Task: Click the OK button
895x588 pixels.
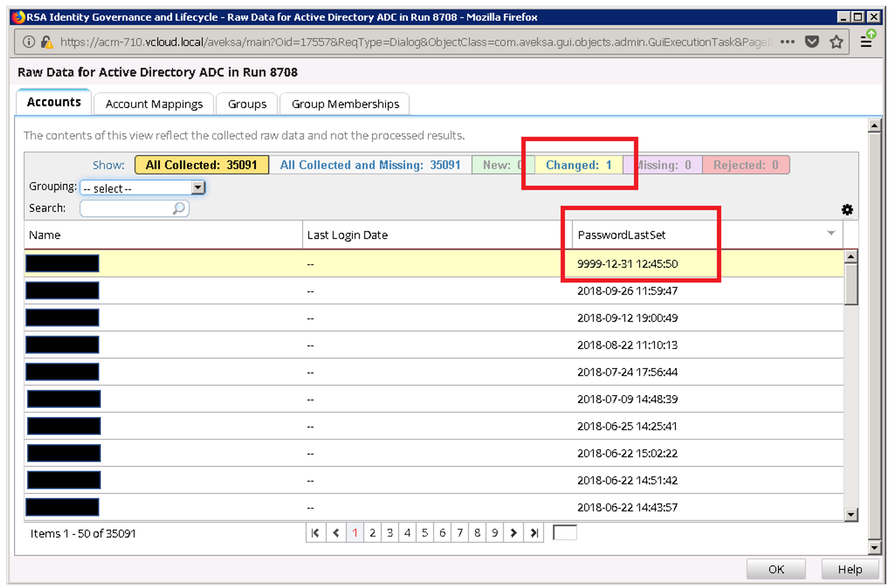Action: [776, 569]
